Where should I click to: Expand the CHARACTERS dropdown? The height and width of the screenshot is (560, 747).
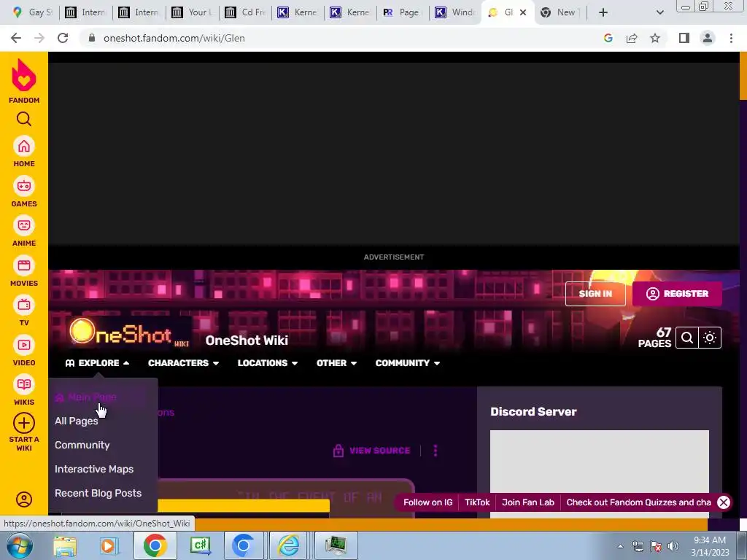click(183, 363)
